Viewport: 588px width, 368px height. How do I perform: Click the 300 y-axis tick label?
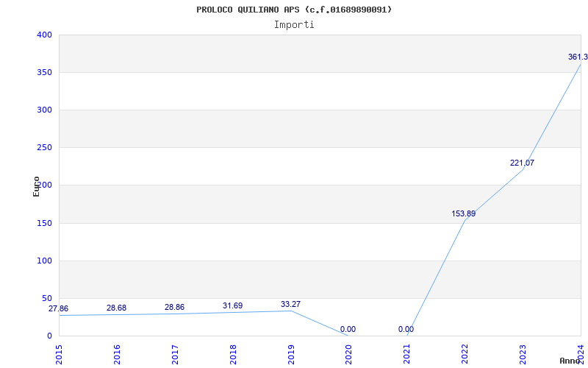(44, 110)
